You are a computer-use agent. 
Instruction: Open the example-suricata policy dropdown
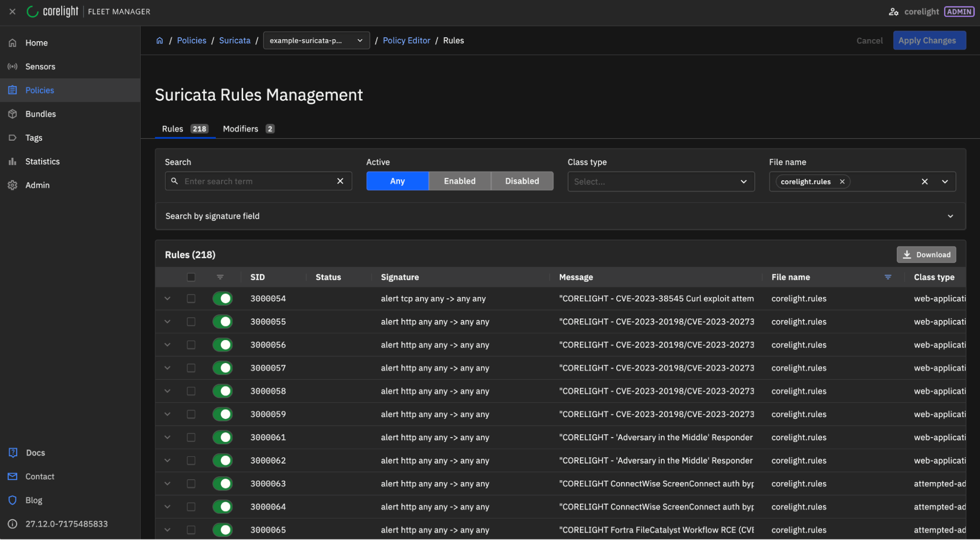(316, 41)
